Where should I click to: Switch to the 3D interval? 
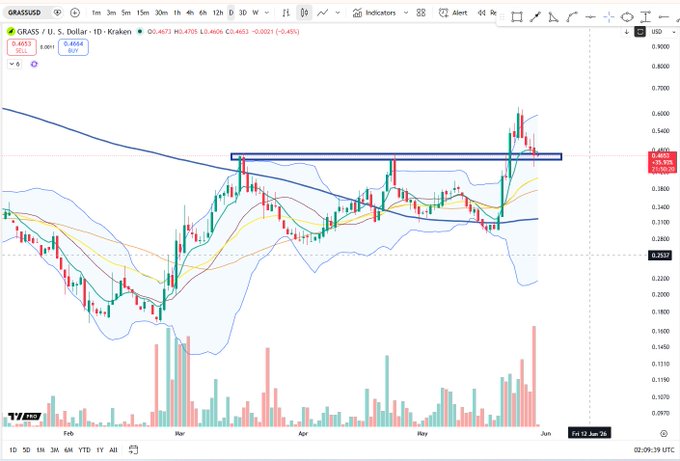point(243,13)
